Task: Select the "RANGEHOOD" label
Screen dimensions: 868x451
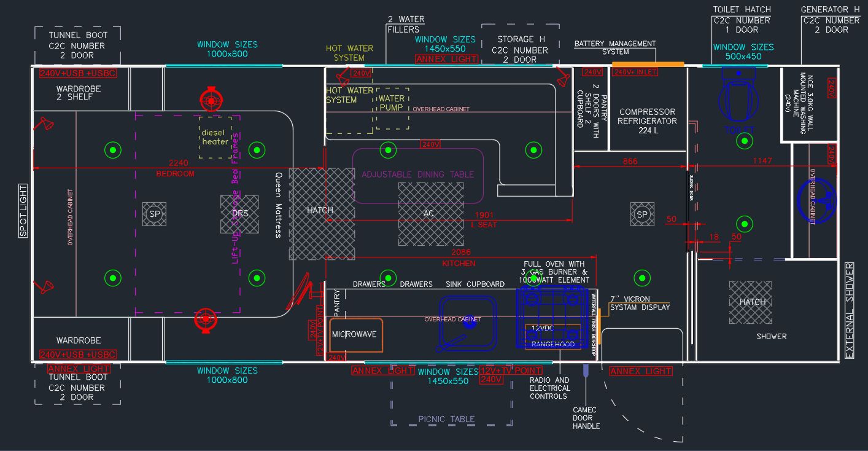Action: pos(553,344)
